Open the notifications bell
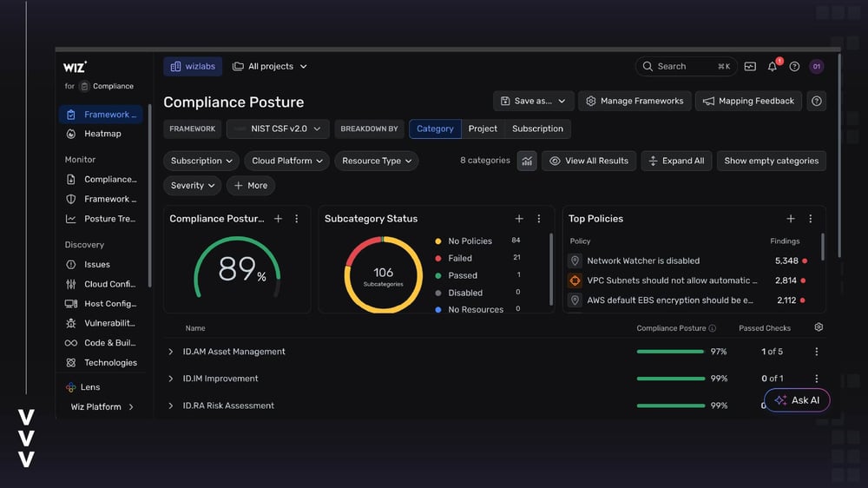Image resolution: width=868 pixels, height=488 pixels. point(773,67)
